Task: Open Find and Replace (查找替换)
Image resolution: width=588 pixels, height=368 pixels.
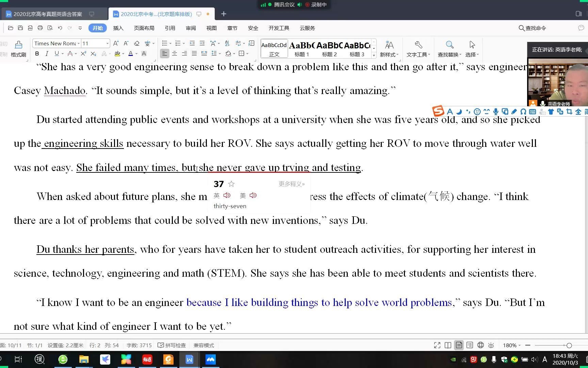Action: tap(450, 49)
